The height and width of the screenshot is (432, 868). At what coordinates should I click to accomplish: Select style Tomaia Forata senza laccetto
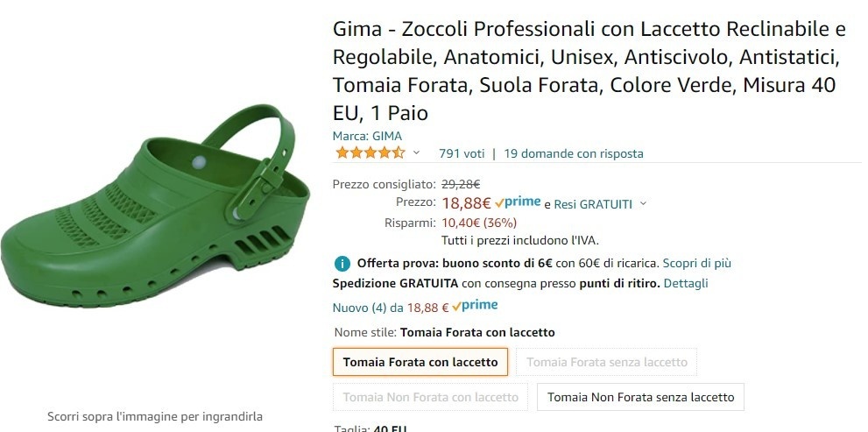(607, 362)
